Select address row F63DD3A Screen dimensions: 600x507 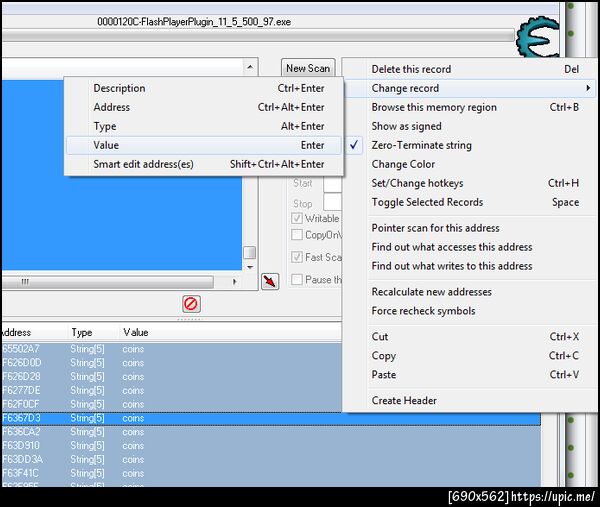tap(271, 459)
